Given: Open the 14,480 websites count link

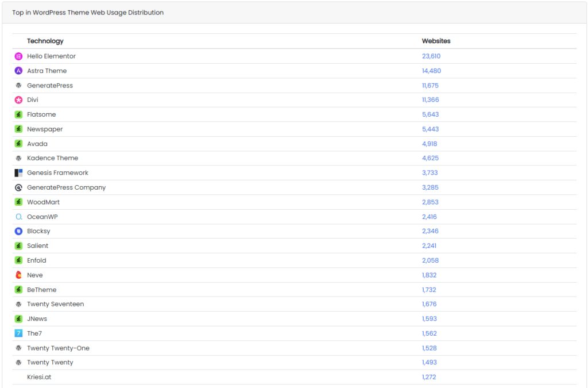Looking at the screenshot, I should tap(431, 71).
